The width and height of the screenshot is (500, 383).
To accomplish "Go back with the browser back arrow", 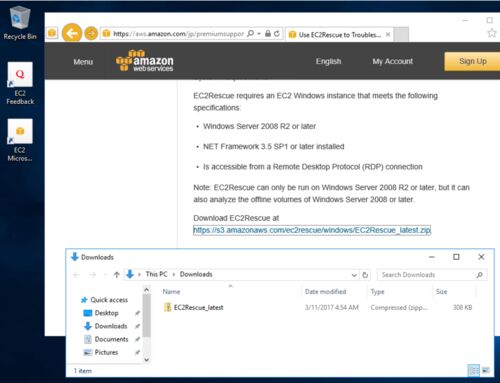I will pos(72,33).
